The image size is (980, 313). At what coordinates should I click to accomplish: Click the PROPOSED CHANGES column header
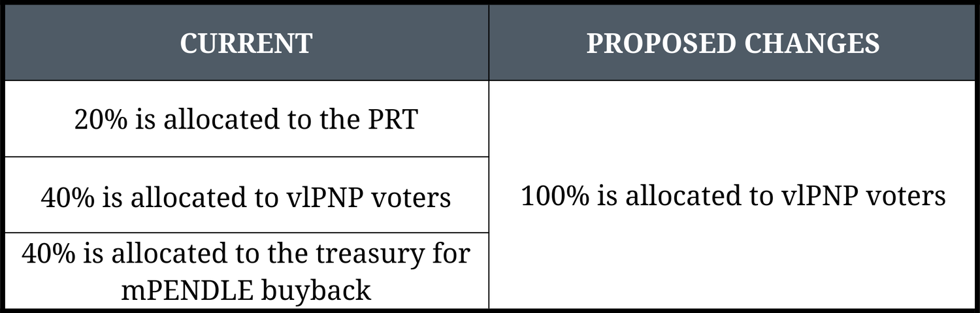click(x=732, y=44)
